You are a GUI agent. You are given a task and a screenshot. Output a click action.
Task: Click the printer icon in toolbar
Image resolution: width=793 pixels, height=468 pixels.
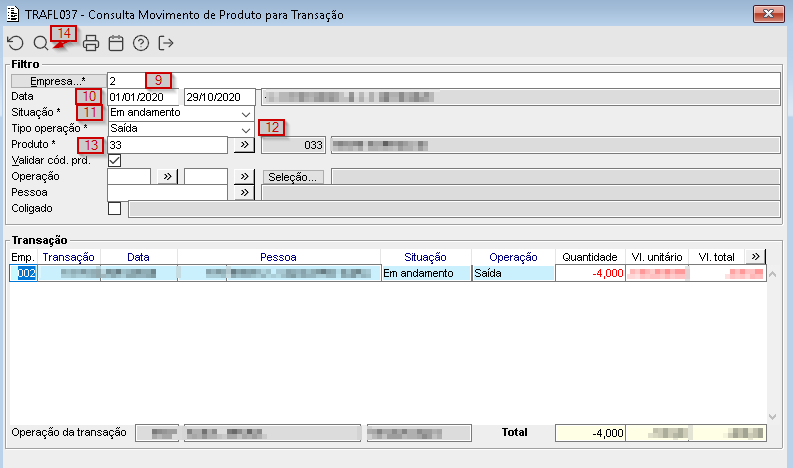coord(91,43)
